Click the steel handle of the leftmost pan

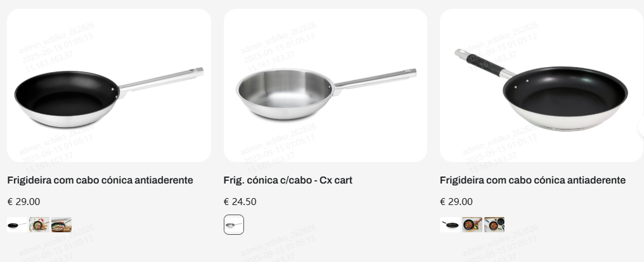point(162,79)
